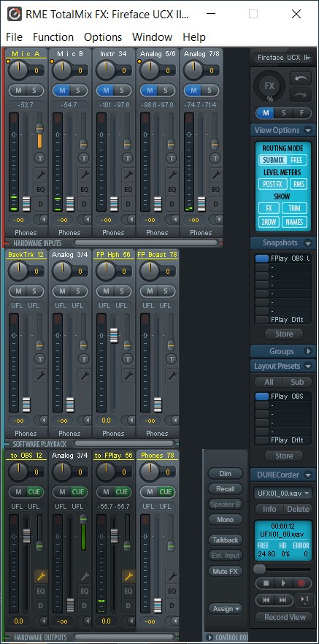Toggle 2ROW show option
Screen dimensions: 319x644
point(269,222)
